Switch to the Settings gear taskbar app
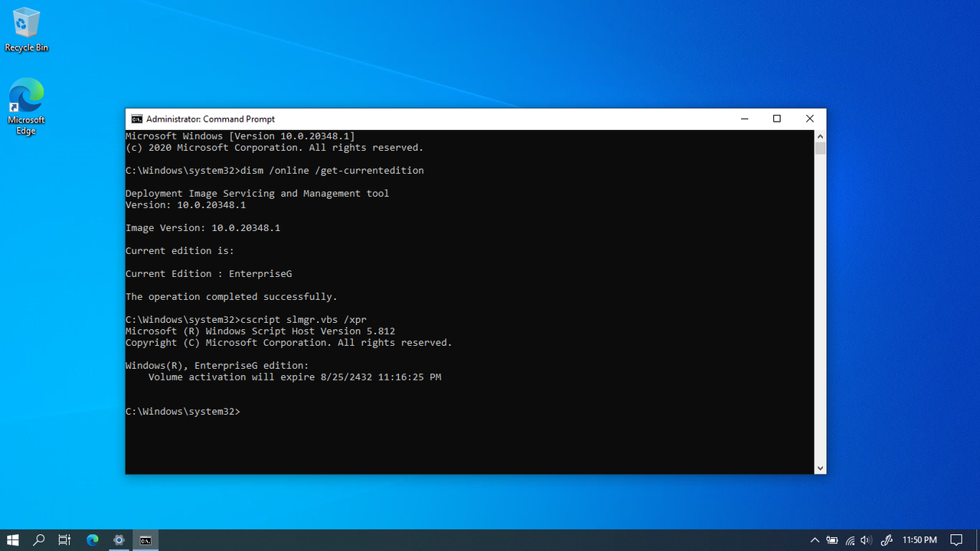 [x=119, y=540]
